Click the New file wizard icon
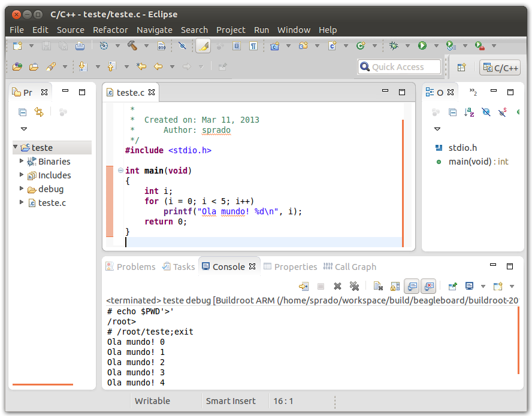Screen dimensions: 532x416 pos(17,45)
